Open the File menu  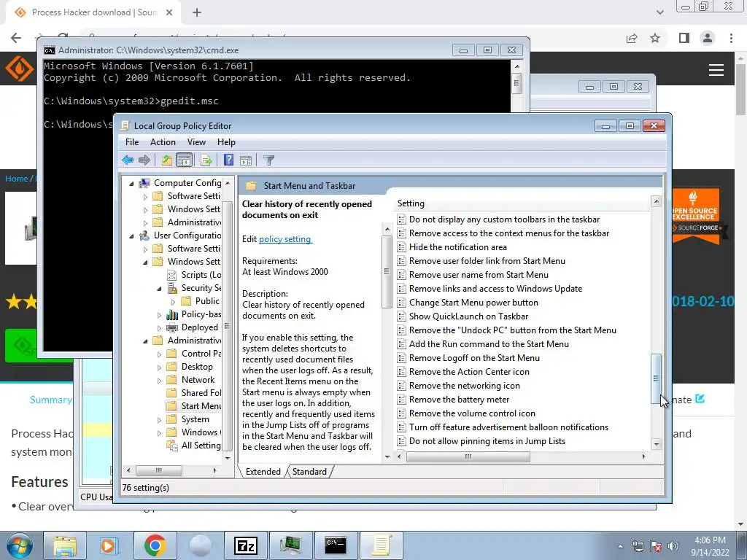(x=132, y=142)
